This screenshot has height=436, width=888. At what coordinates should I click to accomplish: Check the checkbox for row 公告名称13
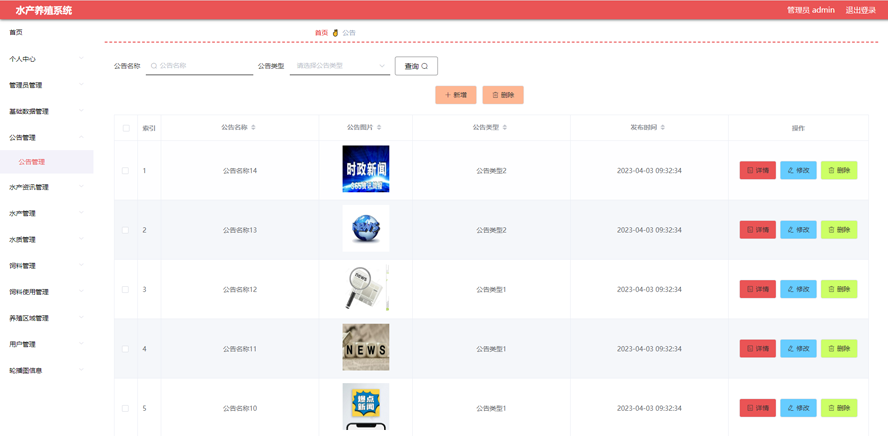pyautogui.click(x=126, y=230)
